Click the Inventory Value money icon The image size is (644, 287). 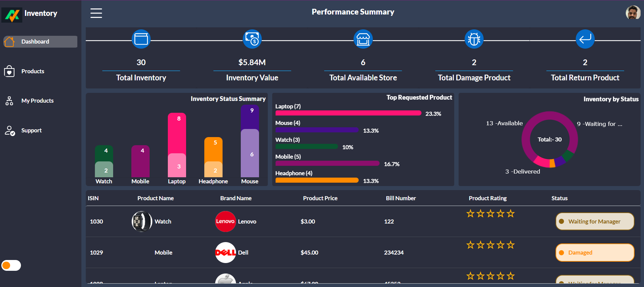(x=252, y=39)
